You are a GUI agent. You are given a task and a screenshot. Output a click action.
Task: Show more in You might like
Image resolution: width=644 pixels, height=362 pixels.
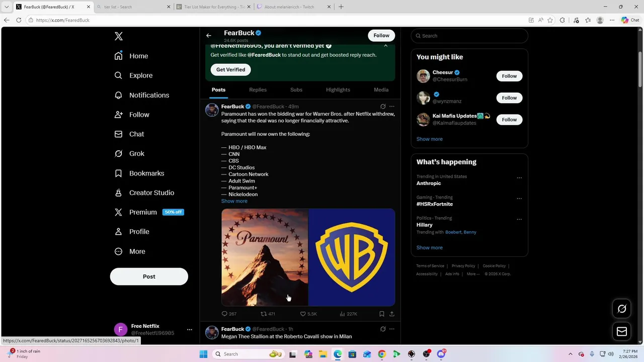click(430, 139)
